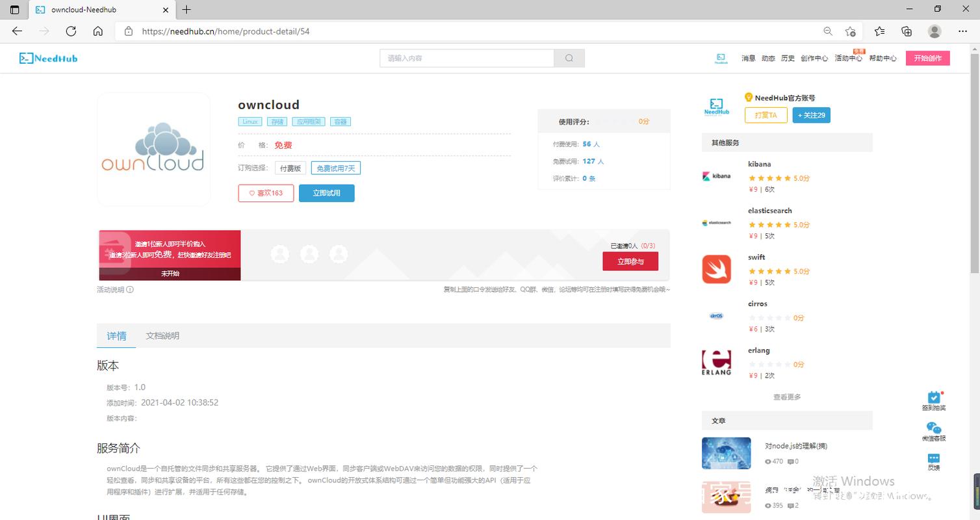Open the browser profile avatar
Viewport: 980px width, 520px height.
[x=935, y=31]
